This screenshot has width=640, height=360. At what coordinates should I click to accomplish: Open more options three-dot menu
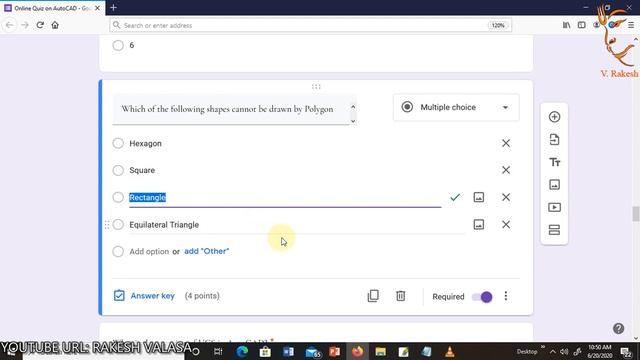click(506, 296)
